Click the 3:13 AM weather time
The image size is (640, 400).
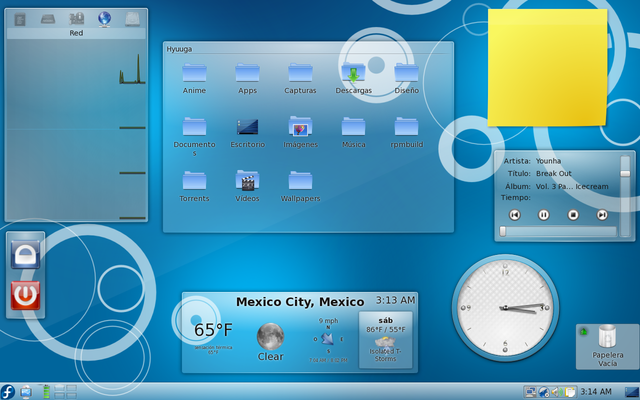click(x=395, y=300)
